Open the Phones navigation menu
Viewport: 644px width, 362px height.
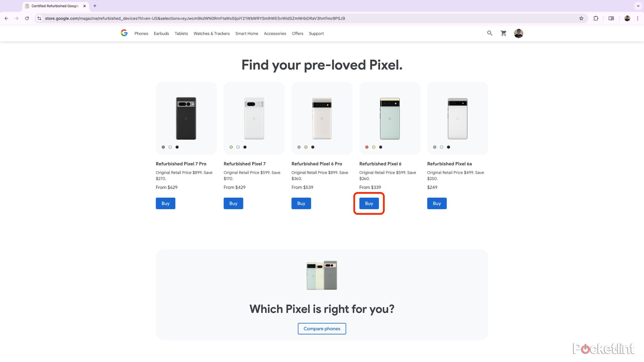(141, 33)
